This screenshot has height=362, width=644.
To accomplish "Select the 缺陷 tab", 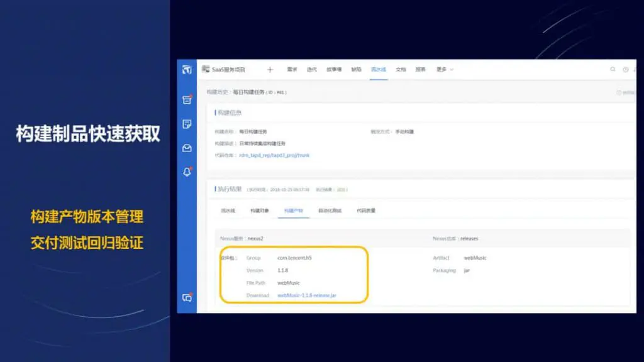I will coord(356,69).
